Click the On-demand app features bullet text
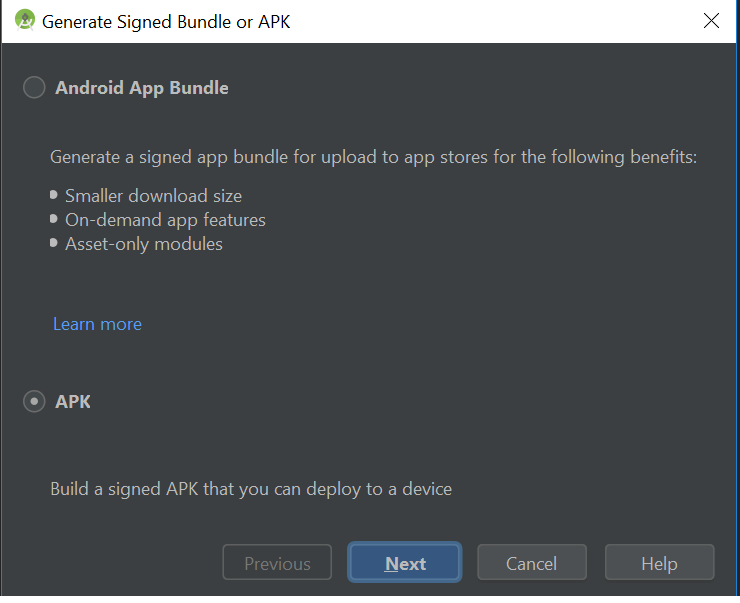The image size is (740, 603). 165,220
